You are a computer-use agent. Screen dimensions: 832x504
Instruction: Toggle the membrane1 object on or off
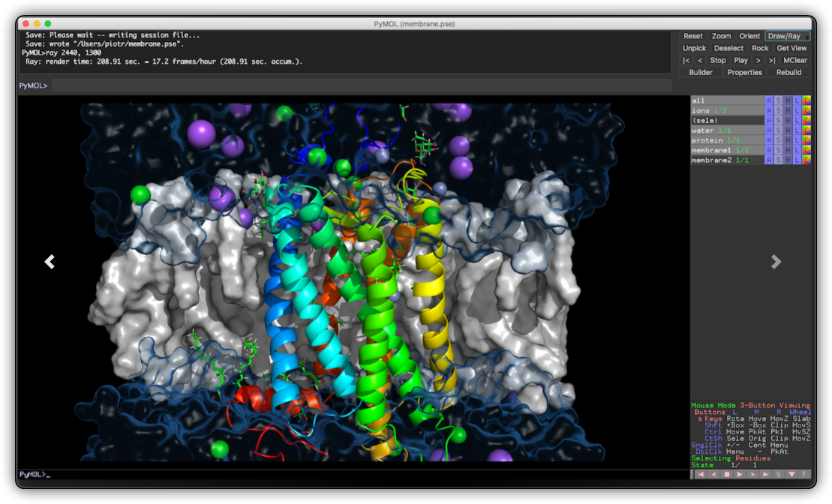point(726,150)
